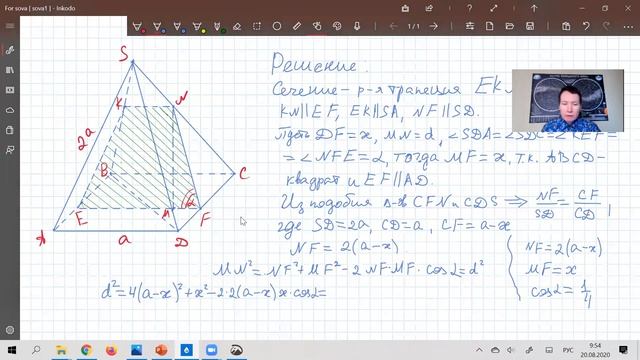640x360 pixels.
Task: Launch Chrome from taskbar
Action: click(86, 350)
